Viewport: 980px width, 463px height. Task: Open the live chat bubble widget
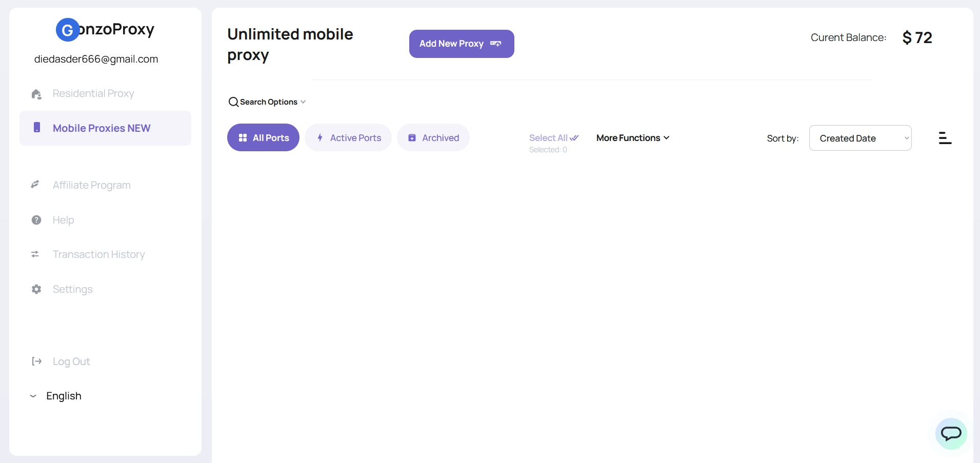(951, 434)
